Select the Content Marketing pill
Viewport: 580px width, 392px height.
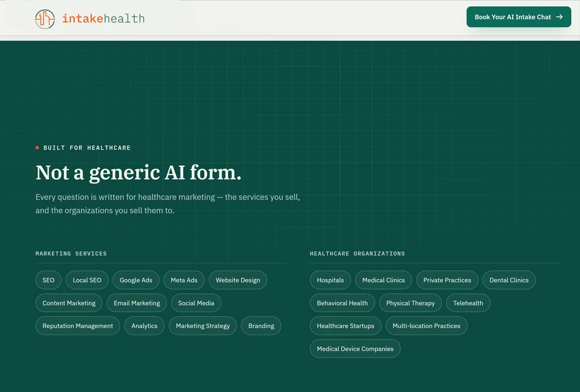point(69,303)
